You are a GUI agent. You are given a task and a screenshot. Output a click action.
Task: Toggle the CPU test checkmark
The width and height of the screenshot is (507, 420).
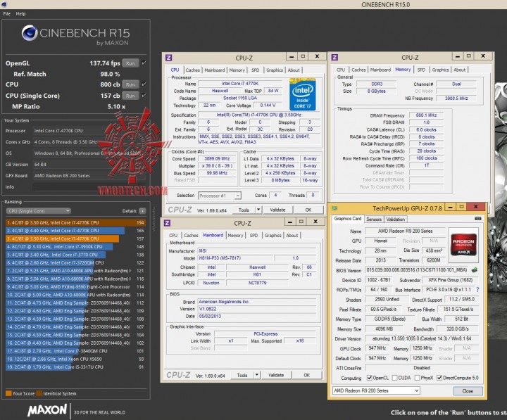144,84
